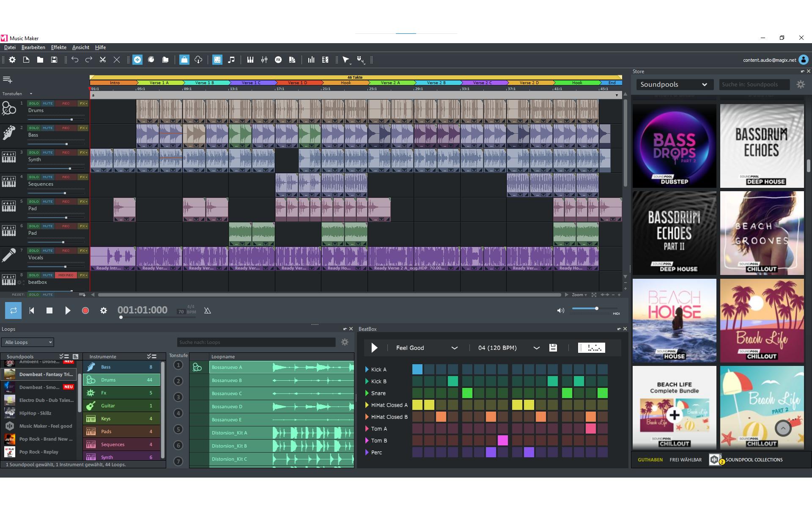Activate the first Kick A step cell

(417, 369)
